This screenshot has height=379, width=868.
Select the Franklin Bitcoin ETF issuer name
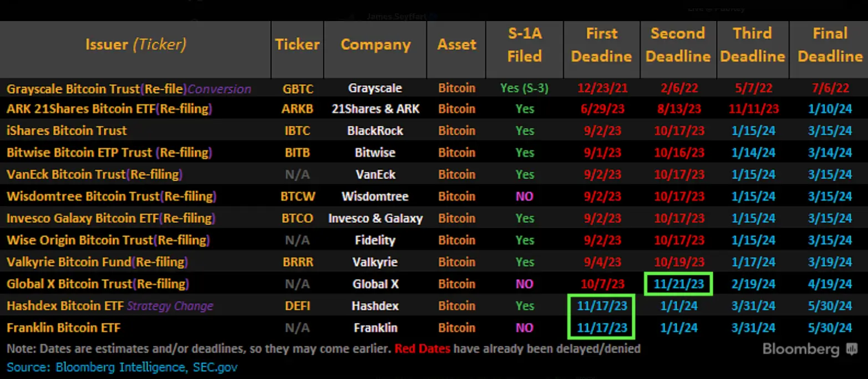pos(63,328)
